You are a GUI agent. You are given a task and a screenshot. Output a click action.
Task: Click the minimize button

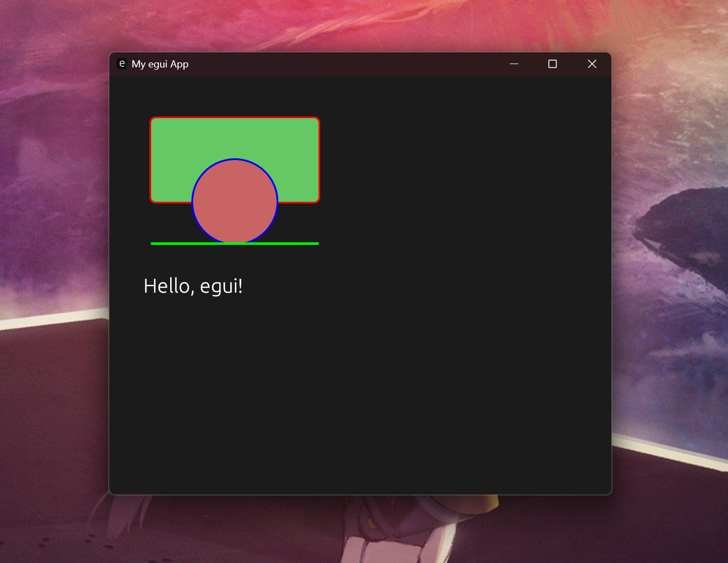pyautogui.click(x=513, y=64)
